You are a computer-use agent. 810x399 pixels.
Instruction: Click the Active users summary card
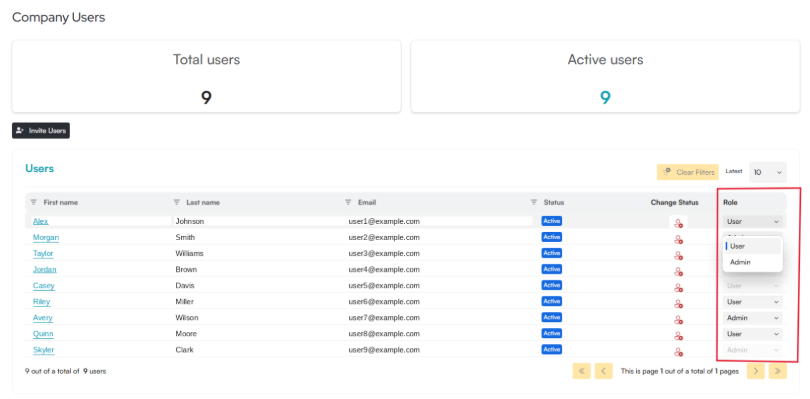pos(605,76)
